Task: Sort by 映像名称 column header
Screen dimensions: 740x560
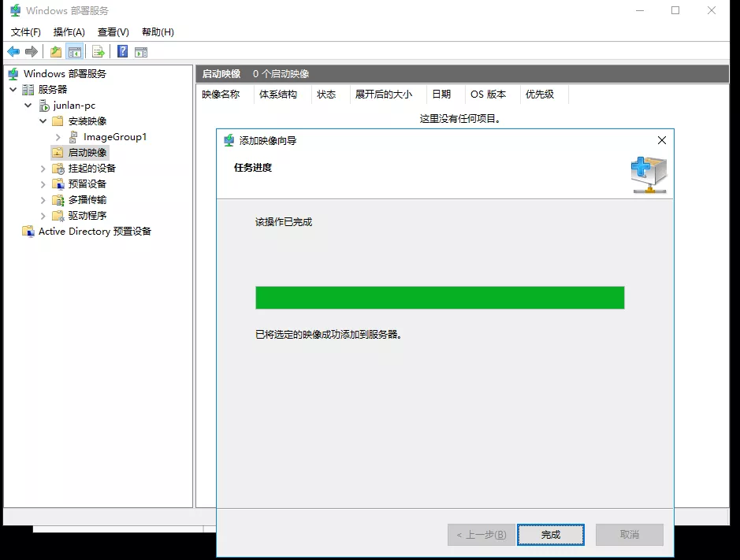Action: [221, 95]
